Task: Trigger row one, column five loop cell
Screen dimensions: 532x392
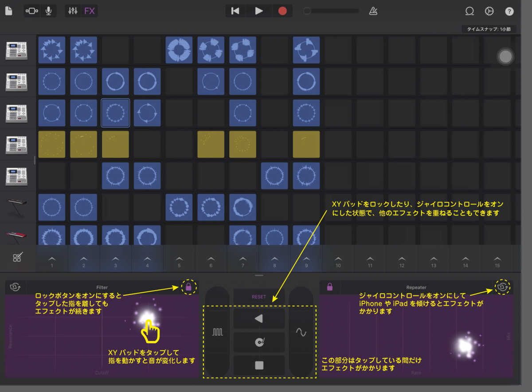Action: 179,50
